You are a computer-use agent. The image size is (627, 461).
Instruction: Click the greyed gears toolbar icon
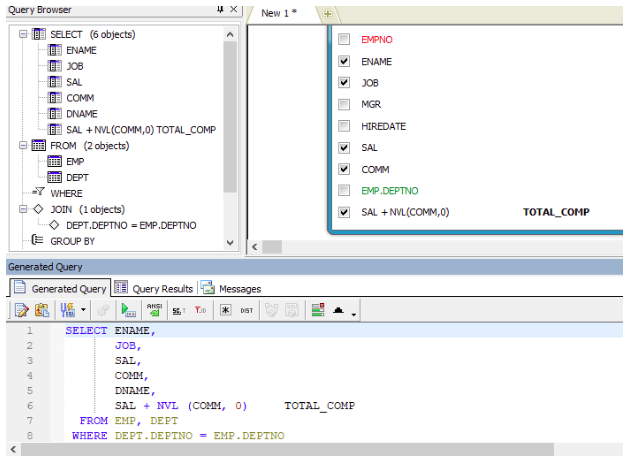pos(103,310)
